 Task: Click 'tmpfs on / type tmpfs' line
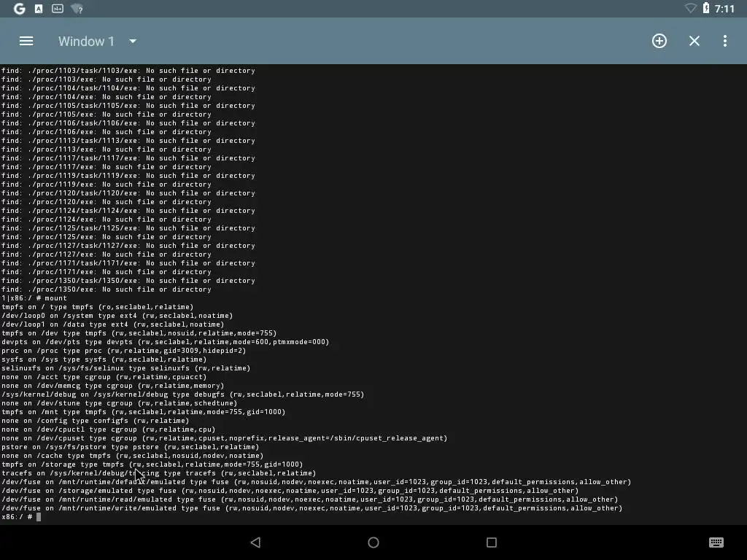[97, 307]
